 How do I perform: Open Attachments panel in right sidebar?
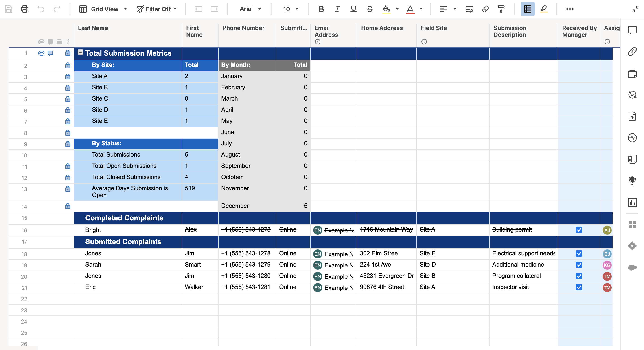pyautogui.click(x=632, y=52)
